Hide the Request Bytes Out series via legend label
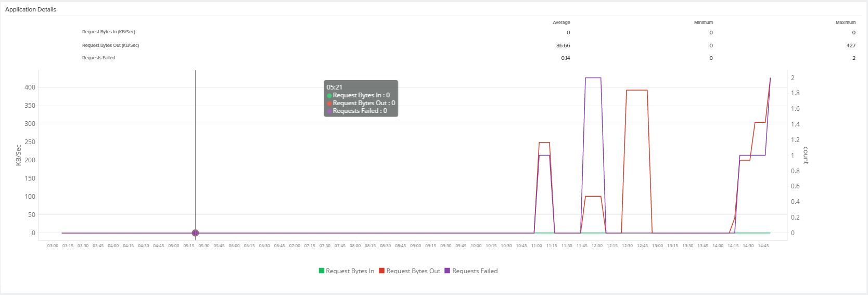This screenshot has width=868, height=295. pyautogui.click(x=413, y=271)
